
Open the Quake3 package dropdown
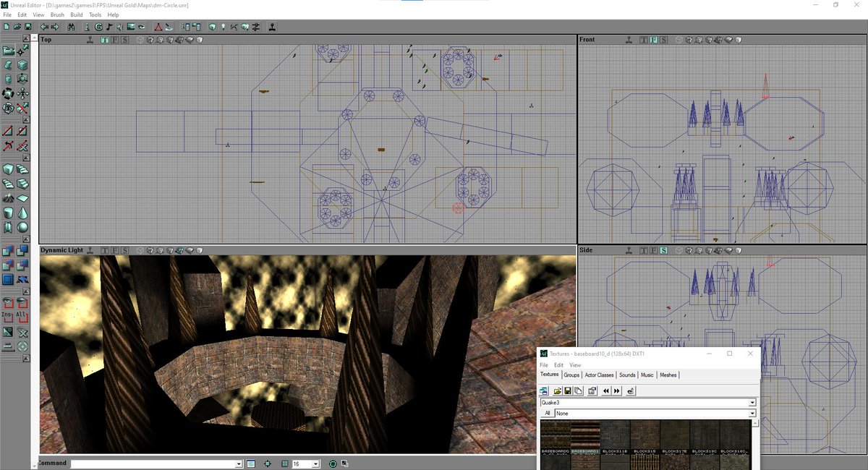click(x=752, y=403)
